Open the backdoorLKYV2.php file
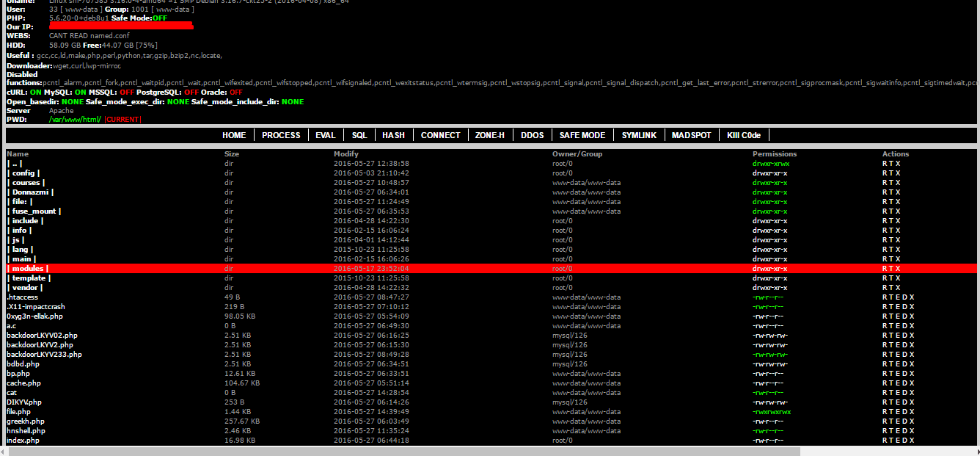The height and width of the screenshot is (456, 980). coord(40,345)
